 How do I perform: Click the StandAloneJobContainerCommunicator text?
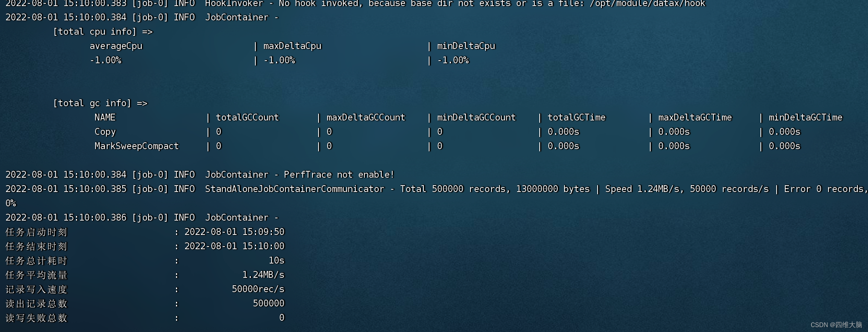[x=294, y=189]
